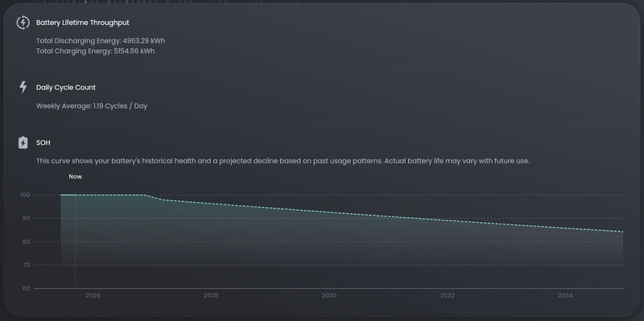
Task: Click Total Charging Energy: 5154.56 kWh
Action: [95, 51]
